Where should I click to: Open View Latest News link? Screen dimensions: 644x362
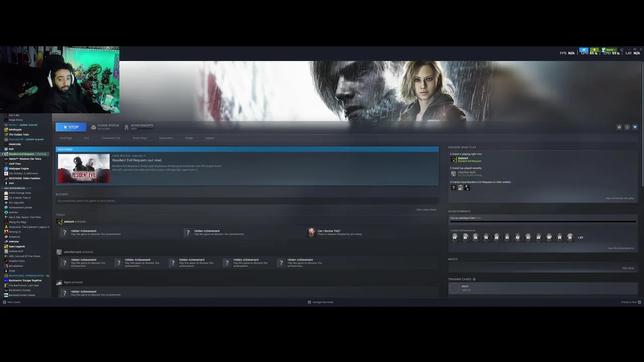click(x=426, y=210)
